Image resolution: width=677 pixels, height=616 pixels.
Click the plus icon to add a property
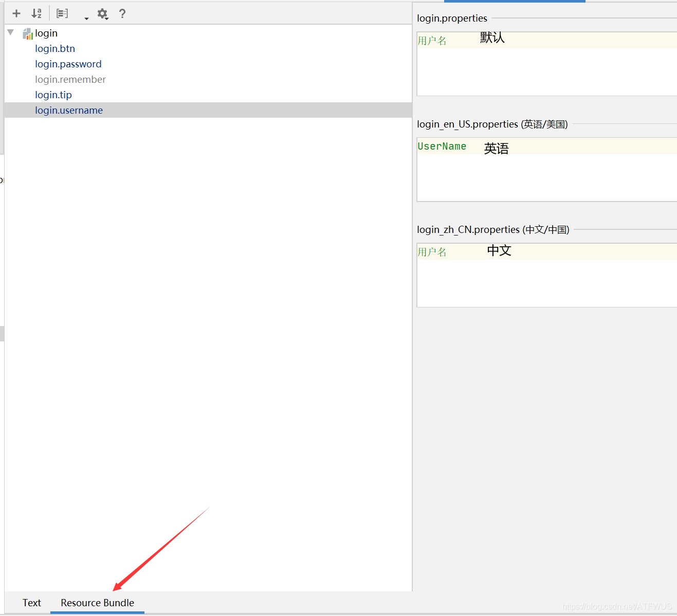coord(16,13)
